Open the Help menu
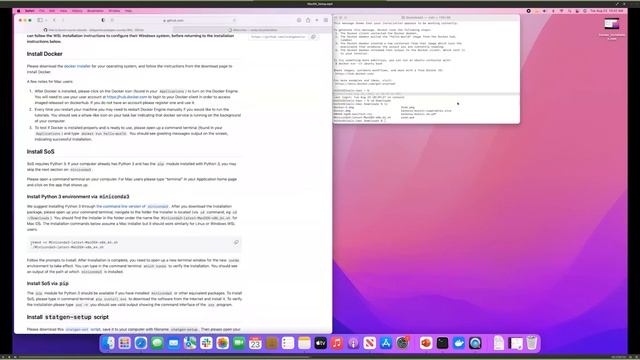Screen dimensions: 640x360 [128, 11]
